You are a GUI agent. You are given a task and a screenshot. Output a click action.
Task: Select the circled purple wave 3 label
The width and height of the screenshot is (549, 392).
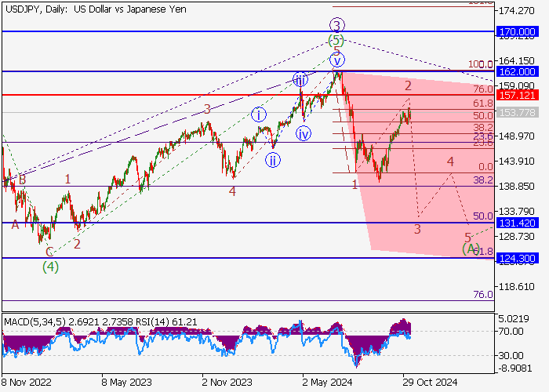(x=336, y=25)
